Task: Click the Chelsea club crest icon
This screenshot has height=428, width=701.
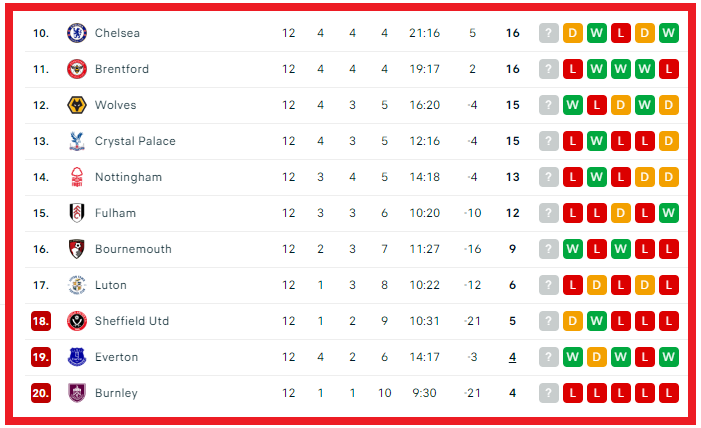Action: (77, 33)
